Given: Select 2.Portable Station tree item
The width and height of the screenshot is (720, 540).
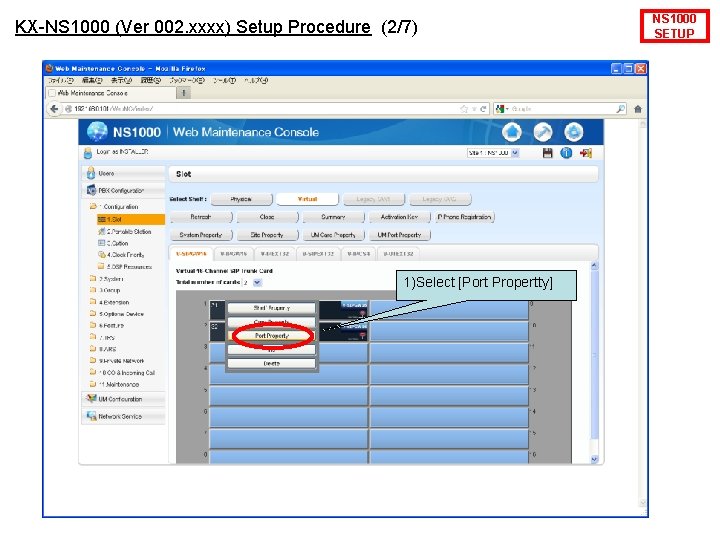Looking at the screenshot, I should click(x=125, y=231).
